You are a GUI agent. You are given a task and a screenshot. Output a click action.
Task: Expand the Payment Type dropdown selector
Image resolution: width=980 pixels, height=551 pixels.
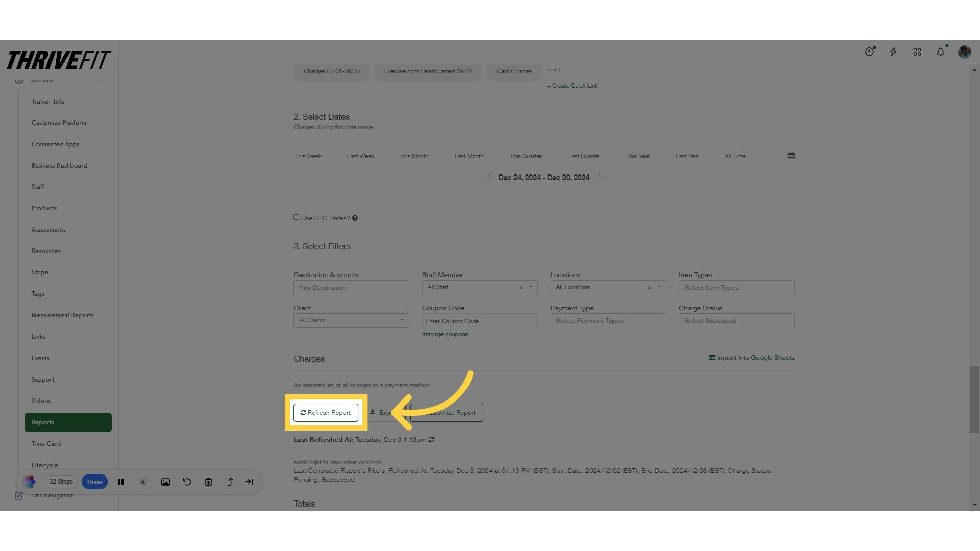[x=608, y=320]
